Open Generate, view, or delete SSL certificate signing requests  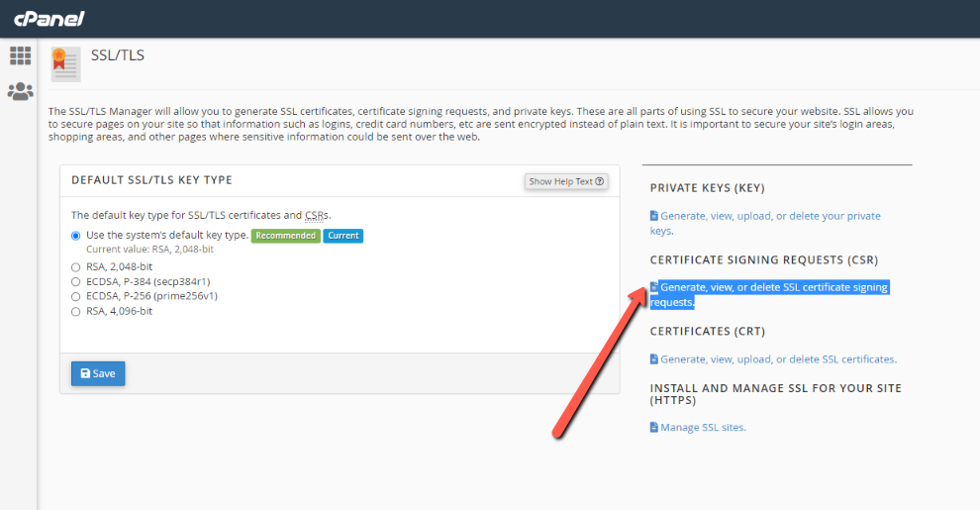[769, 294]
